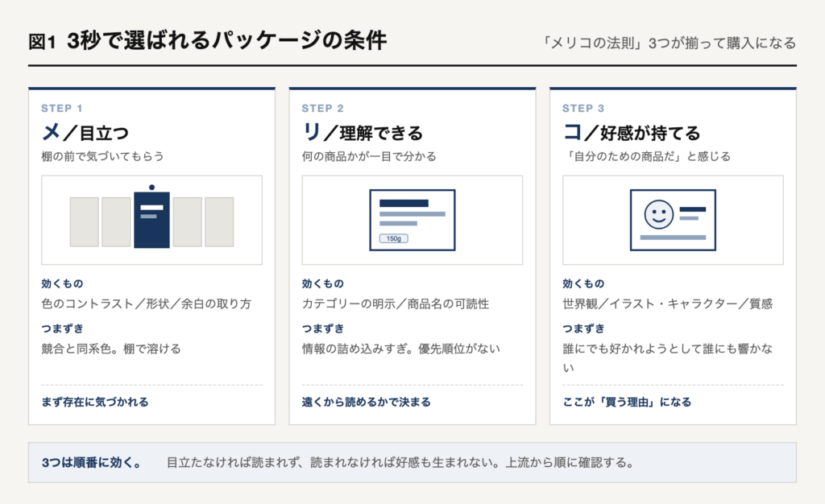
Task: Click the text '世界観／イラスト・キャラクター／質感'
Action: click(x=667, y=304)
